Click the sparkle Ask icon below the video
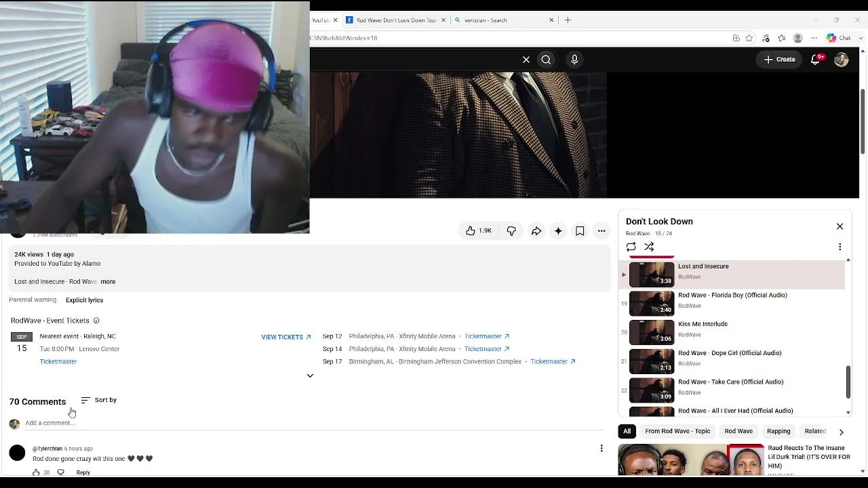 pos(558,231)
